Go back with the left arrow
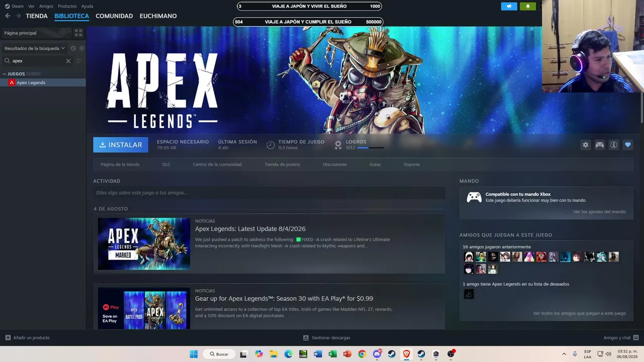644x362 pixels. coord(8,16)
